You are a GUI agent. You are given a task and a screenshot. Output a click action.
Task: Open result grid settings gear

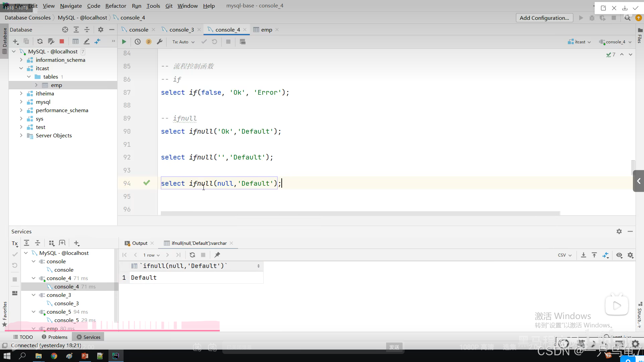click(x=631, y=255)
